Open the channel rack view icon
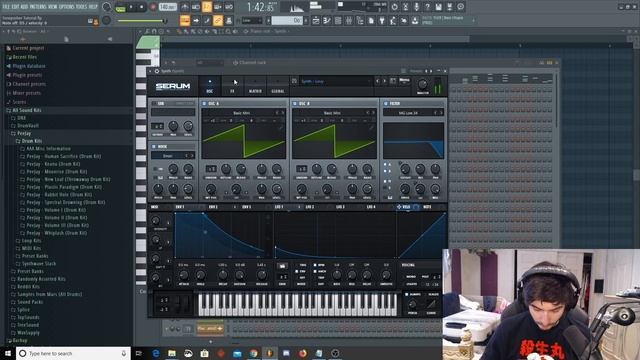The width and height of the screenshot is (640, 360). pyautogui.click(x=338, y=20)
